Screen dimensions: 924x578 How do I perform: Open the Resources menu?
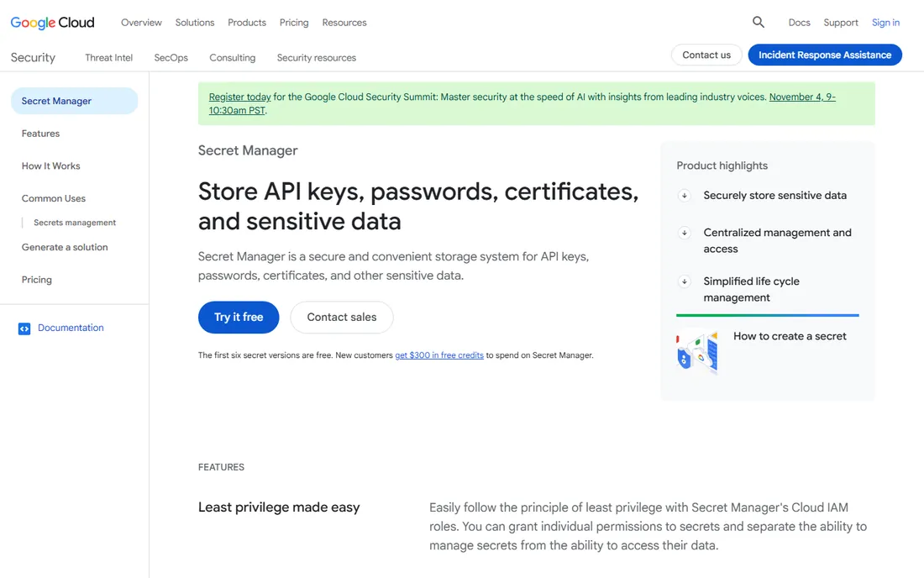click(344, 23)
